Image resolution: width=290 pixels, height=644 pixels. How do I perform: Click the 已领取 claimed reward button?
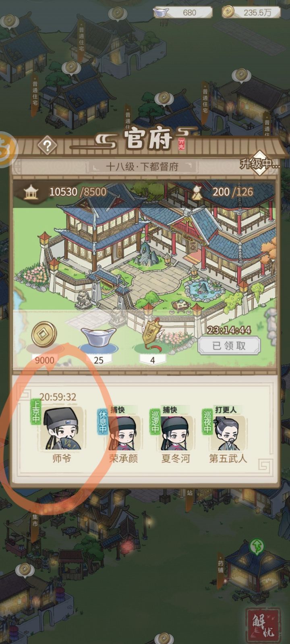coord(229,346)
